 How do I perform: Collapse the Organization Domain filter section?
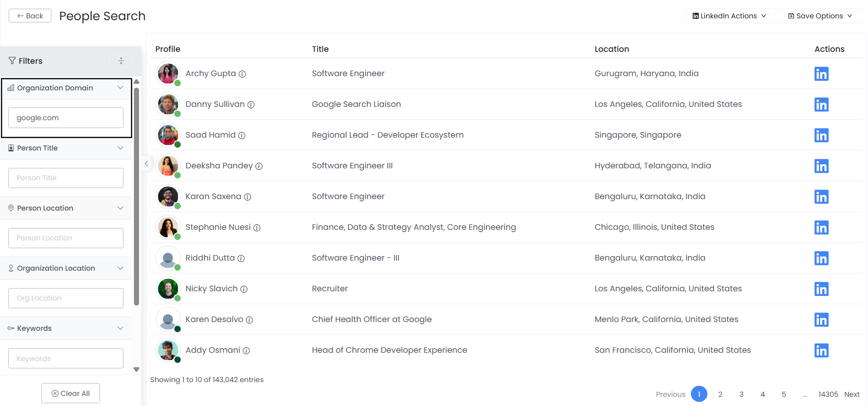point(120,88)
